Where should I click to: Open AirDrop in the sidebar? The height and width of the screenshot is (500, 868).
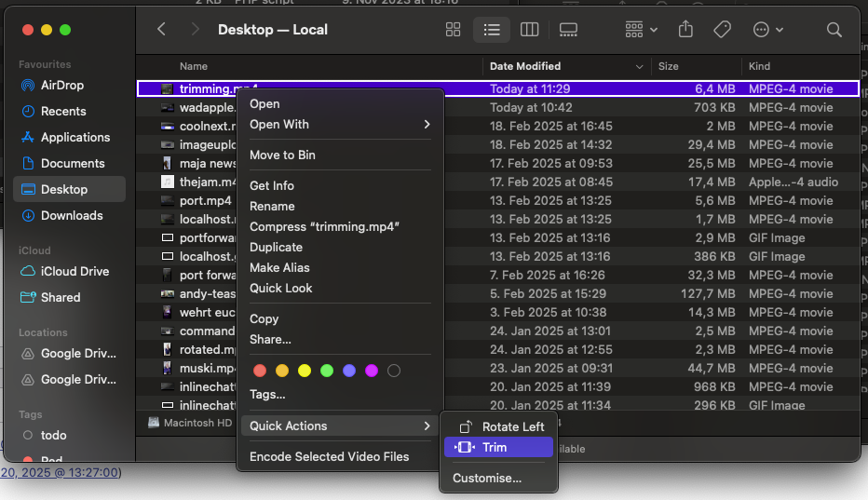(62, 86)
